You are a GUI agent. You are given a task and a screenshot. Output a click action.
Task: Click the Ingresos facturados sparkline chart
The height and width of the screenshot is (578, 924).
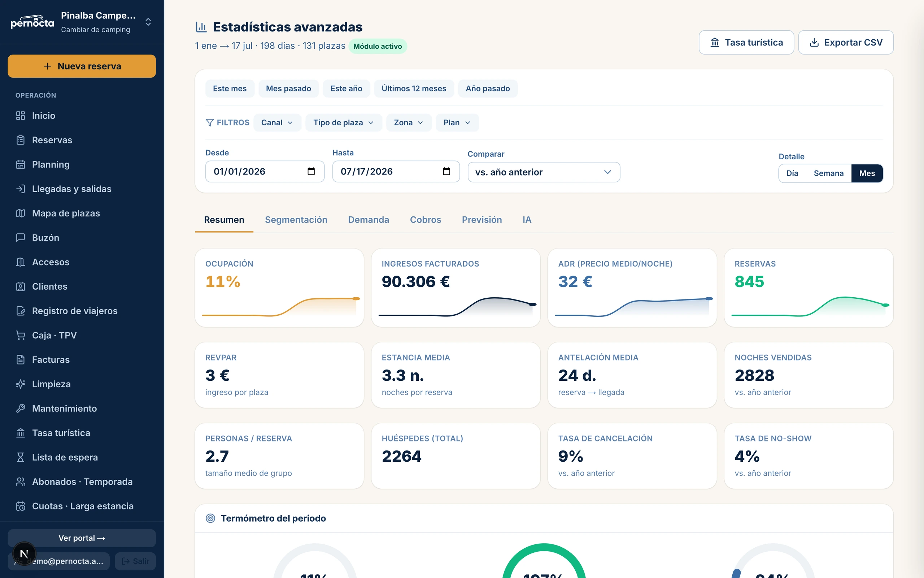pyautogui.click(x=457, y=307)
